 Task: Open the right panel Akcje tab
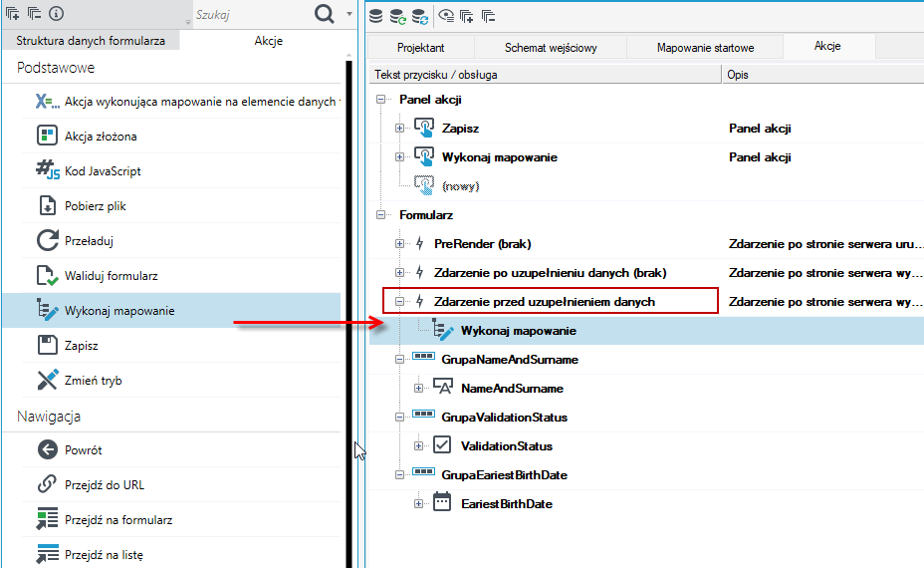827,46
